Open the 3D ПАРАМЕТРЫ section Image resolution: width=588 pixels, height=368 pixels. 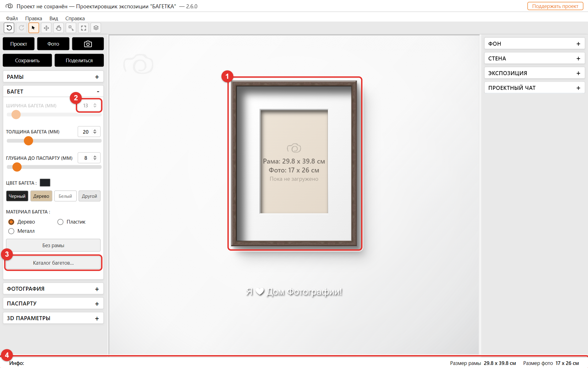click(53, 318)
